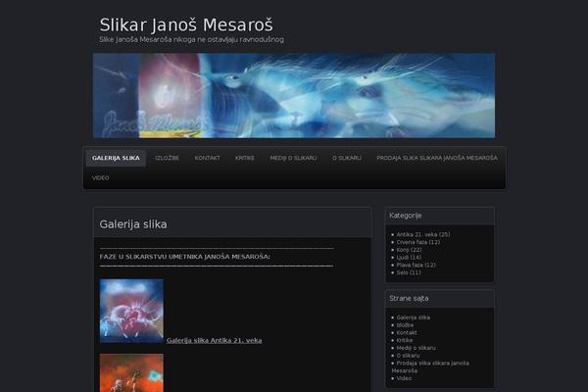The image size is (588, 392).
Task: Open Galerija slika in Strane sajta list
Action: (414, 318)
